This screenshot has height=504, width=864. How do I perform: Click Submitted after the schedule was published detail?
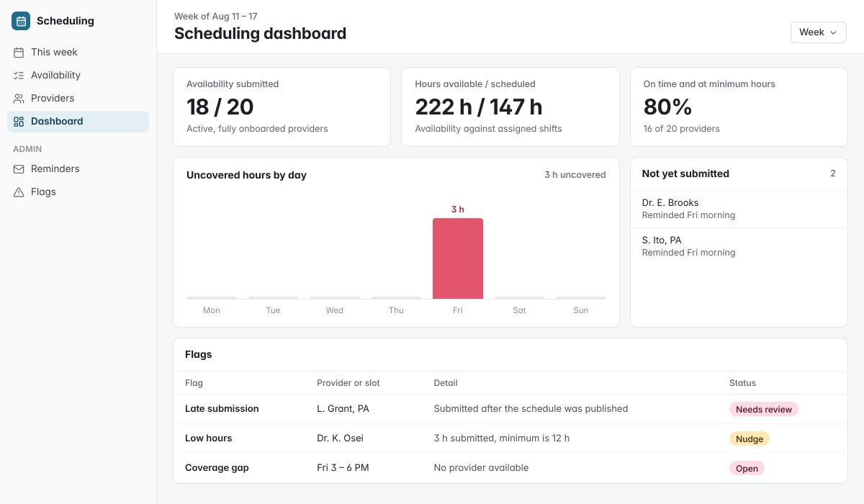531,409
